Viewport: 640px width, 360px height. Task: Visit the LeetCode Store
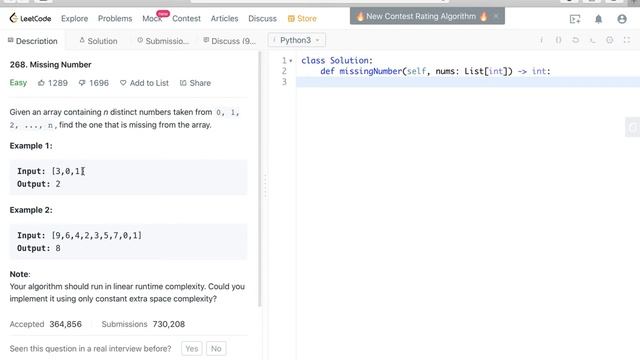pyautogui.click(x=302, y=18)
